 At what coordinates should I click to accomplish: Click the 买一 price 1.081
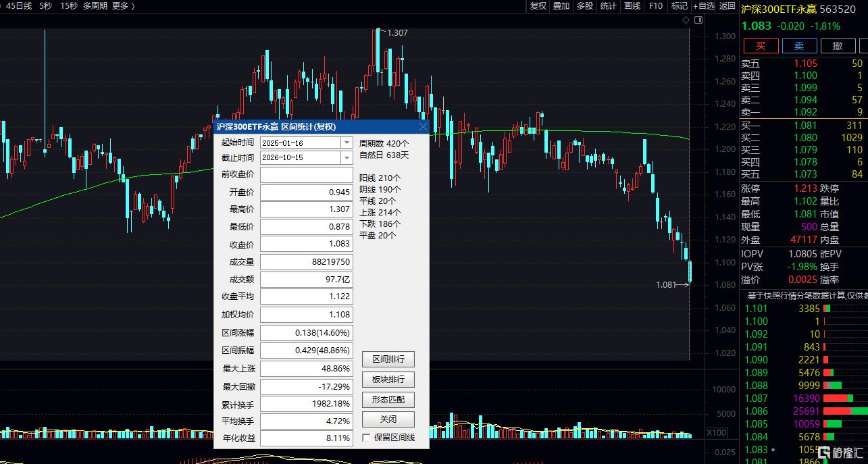805,125
